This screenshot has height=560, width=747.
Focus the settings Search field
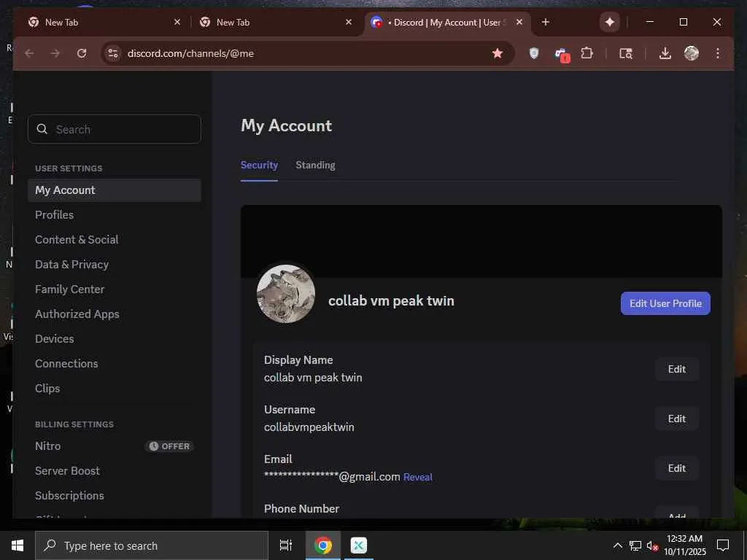115,129
